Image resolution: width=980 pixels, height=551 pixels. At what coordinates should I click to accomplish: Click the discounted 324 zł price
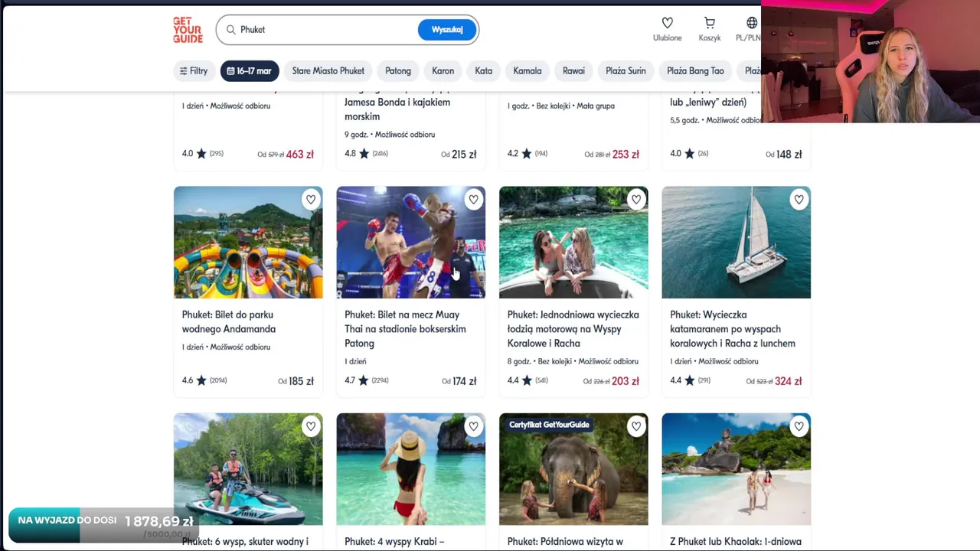pyautogui.click(x=788, y=381)
